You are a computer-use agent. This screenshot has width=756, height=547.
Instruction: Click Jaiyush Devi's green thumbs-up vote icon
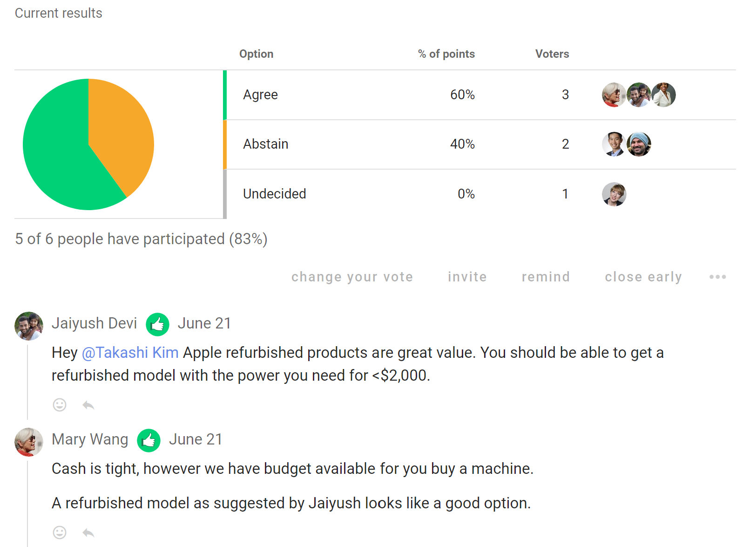[157, 324]
